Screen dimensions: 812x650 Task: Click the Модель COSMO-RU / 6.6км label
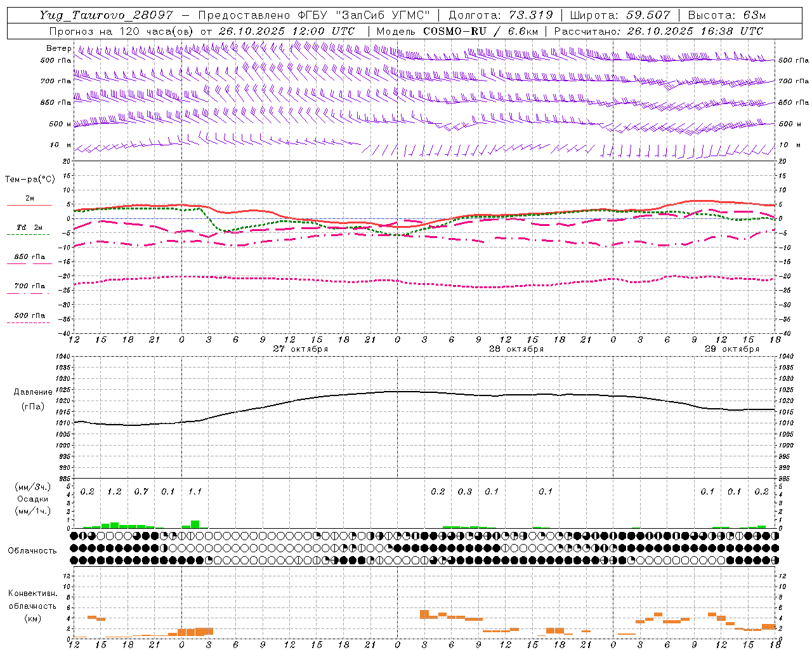click(457, 31)
